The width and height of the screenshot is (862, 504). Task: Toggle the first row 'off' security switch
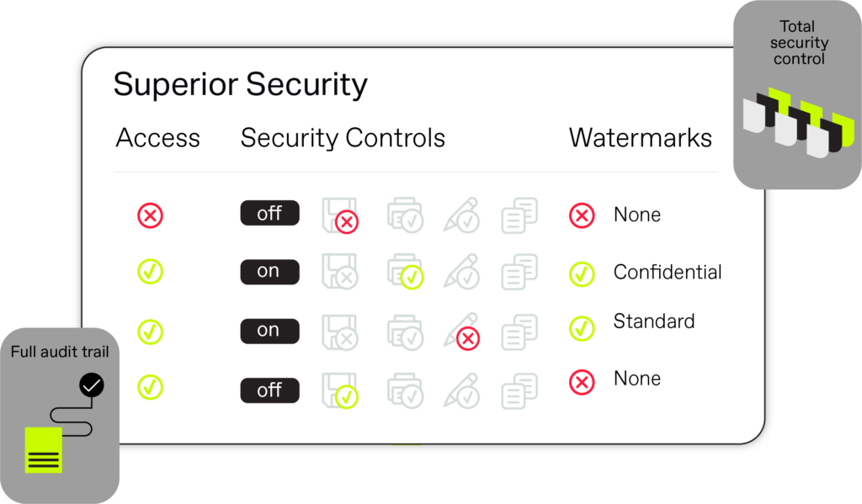(x=270, y=213)
